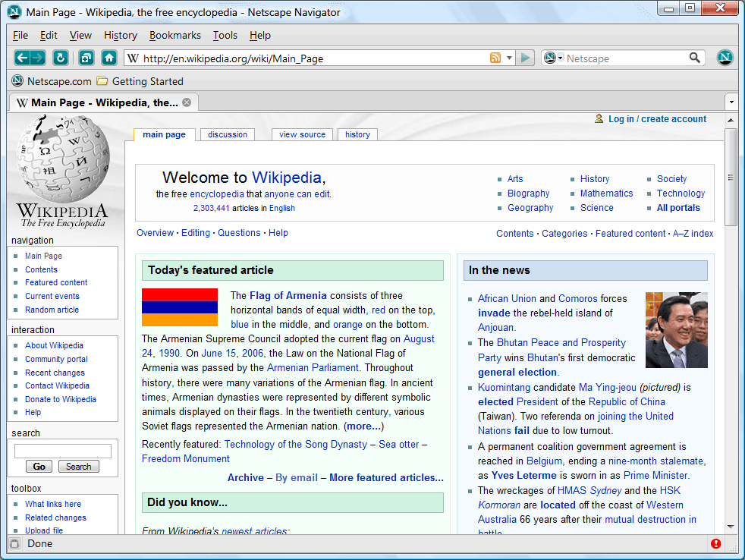The image size is (745, 560).
Task: Open the search engine selector dropdown
Action: [552, 58]
